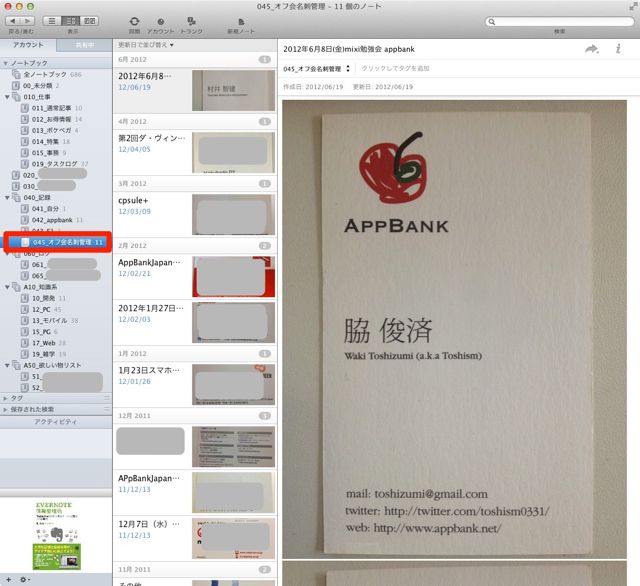Select the 015_事務 notebook
Screen dimensions: 640x586
pos(43,153)
